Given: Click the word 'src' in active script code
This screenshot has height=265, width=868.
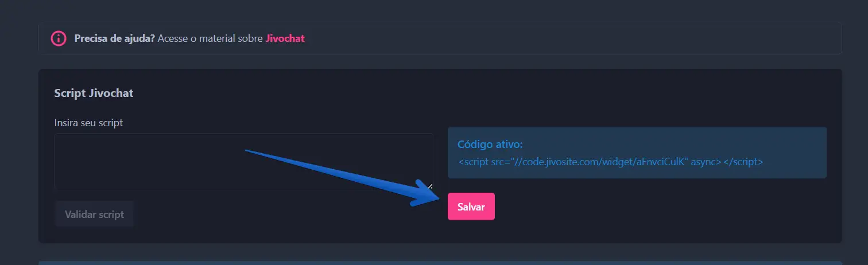Looking at the screenshot, I should coord(498,162).
